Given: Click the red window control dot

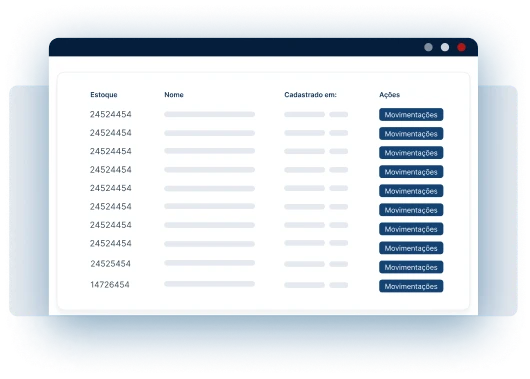Looking at the screenshot, I should (461, 47).
